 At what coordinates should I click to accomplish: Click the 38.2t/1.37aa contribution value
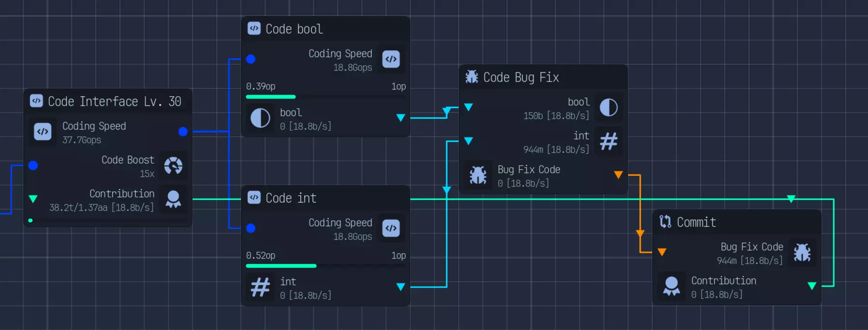tap(102, 208)
